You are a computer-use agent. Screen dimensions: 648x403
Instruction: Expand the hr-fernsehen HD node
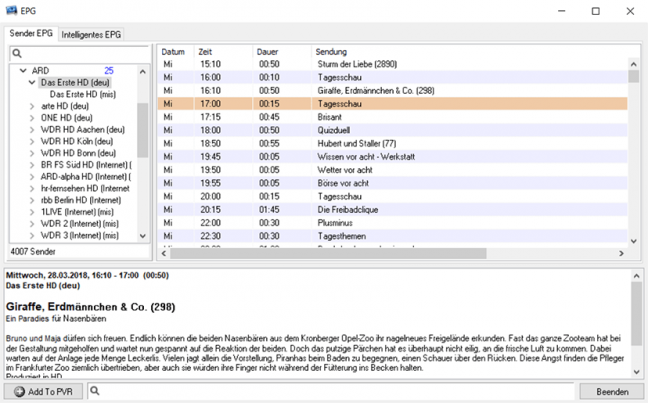32,188
